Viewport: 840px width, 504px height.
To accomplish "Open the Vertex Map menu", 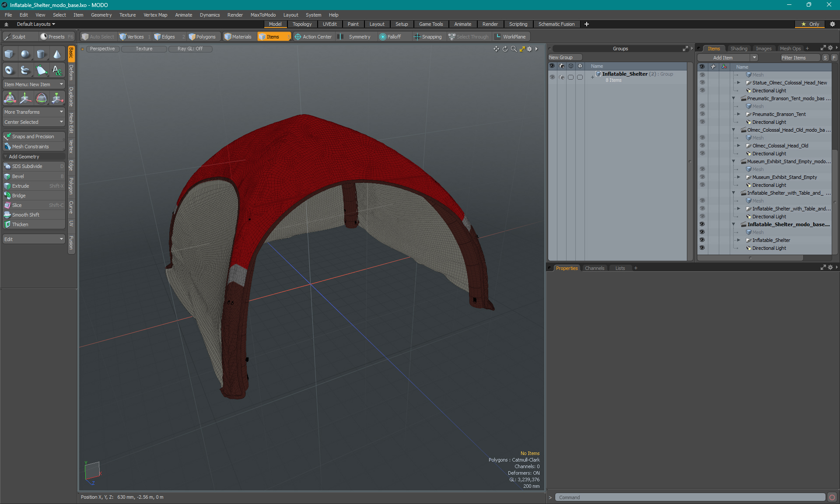I will point(155,15).
